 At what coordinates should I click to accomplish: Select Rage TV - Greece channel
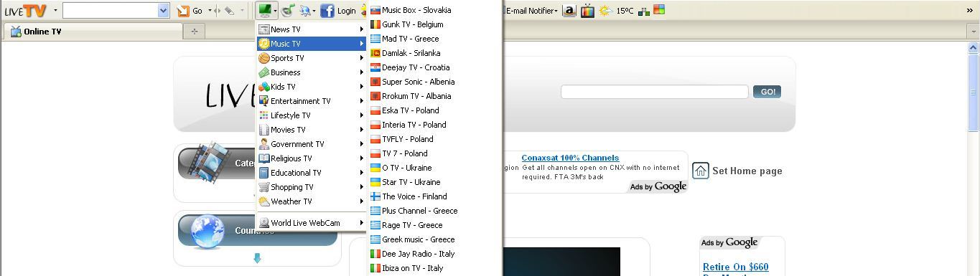pos(434,225)
